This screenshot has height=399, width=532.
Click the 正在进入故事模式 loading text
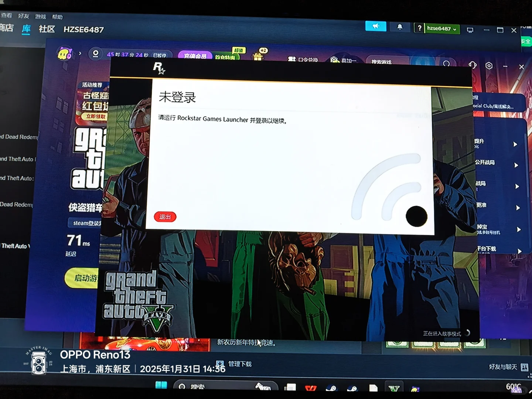point(442,334)
